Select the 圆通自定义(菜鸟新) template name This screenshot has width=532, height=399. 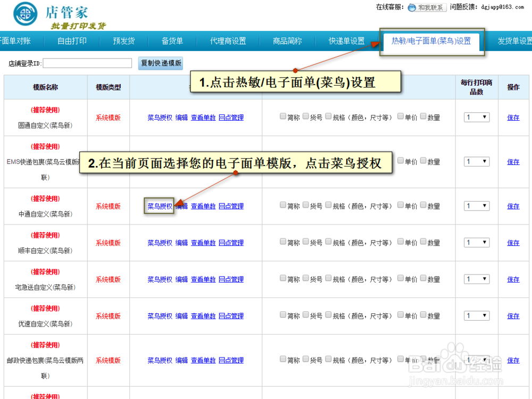tap(45, 126)
